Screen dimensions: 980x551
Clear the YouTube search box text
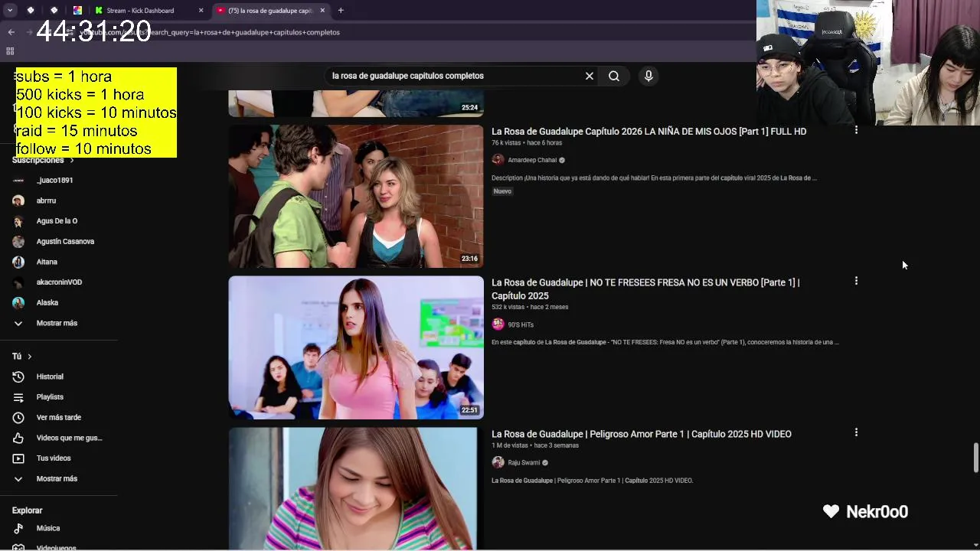click(x=590, y=76)
